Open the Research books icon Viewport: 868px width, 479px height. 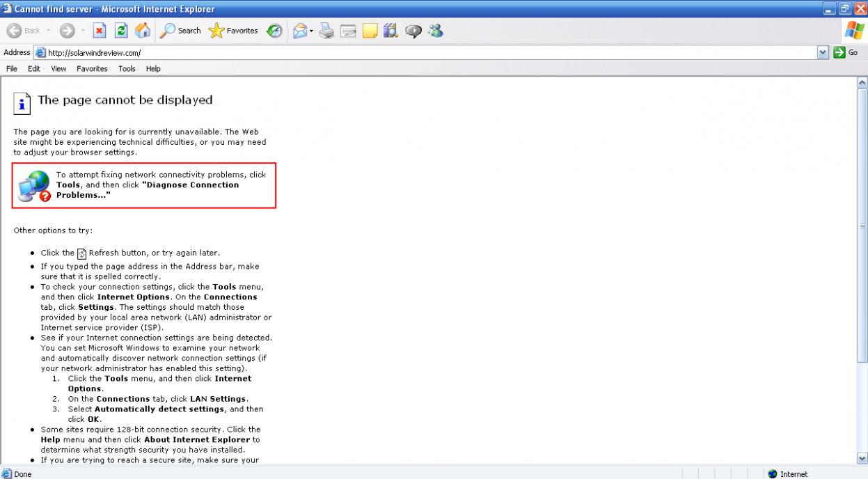390,31
